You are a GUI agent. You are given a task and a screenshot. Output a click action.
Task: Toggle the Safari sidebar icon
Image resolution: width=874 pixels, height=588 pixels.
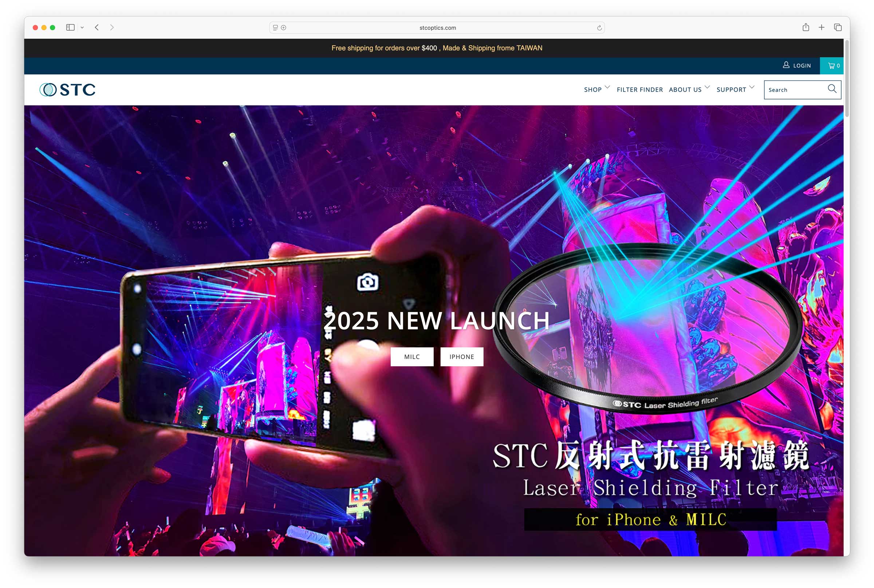pos(70,27)
